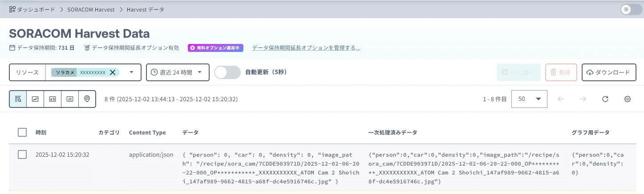
Task: Expand the resource selector dropdown arrow
Action: click(132, 72)
